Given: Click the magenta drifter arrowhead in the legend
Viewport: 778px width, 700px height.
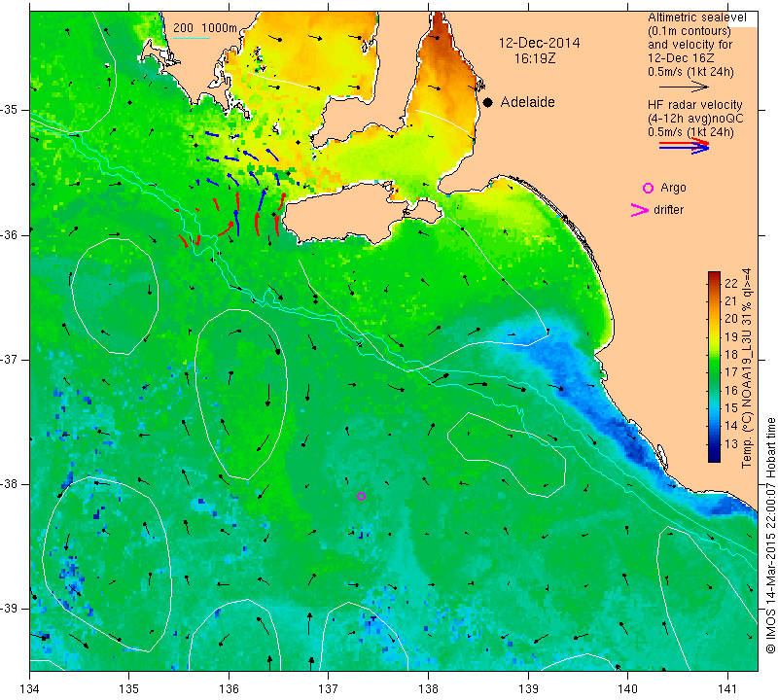Looking at the screenshot, I should 640,210.
